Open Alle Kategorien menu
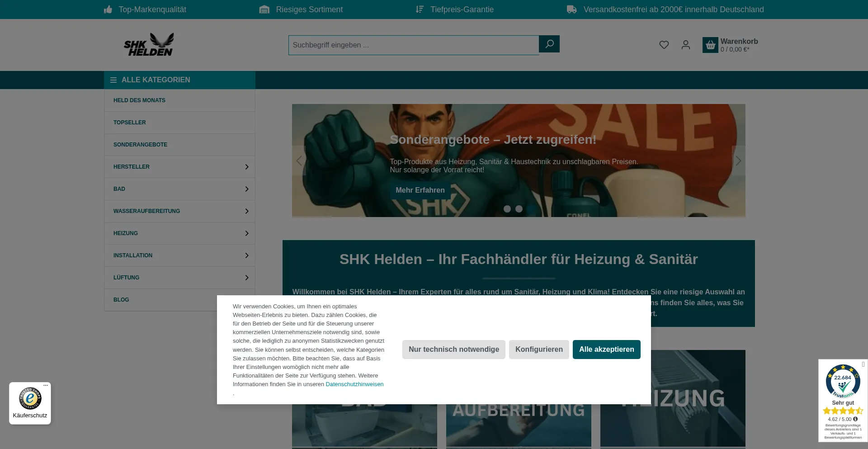This screenshot has width=868, height=449. click(x=179, y=80)
